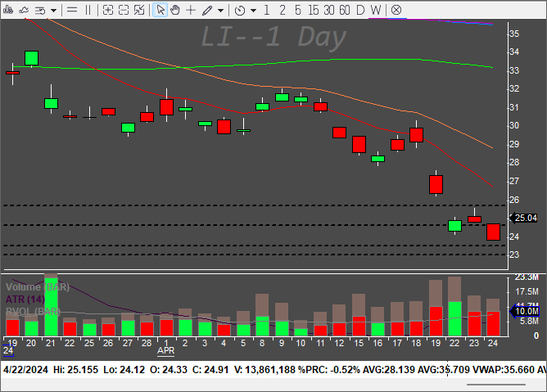Image resolution: width=547 pixels, height=392 pixels.
Task: Click the circled X clear icon
Action: tap(396, 10)
